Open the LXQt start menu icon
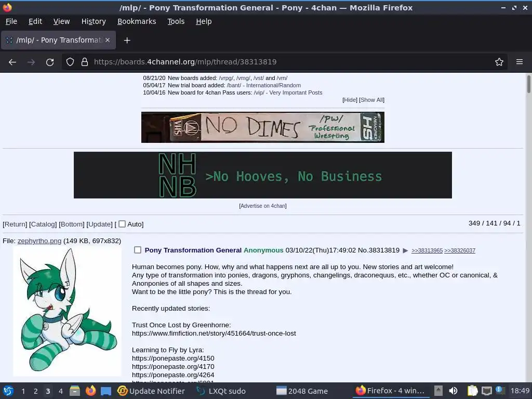This screenshot has width=532, height=399. click(8, 391)
